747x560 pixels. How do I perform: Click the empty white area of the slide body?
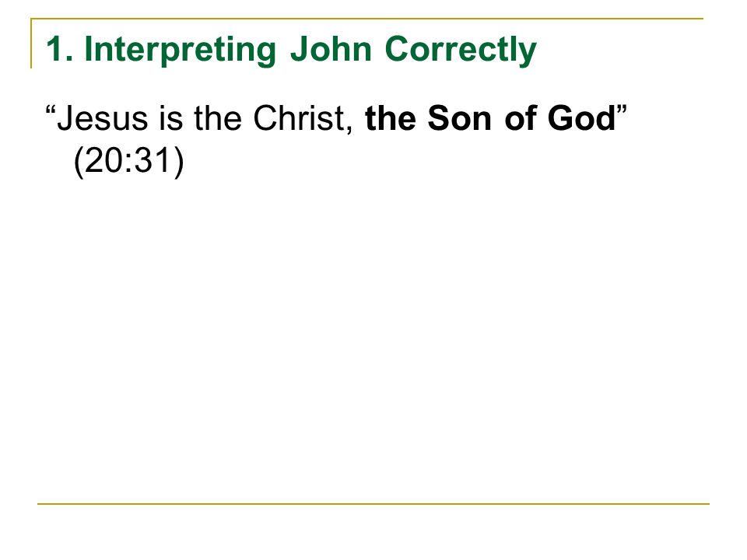[373, 334]
